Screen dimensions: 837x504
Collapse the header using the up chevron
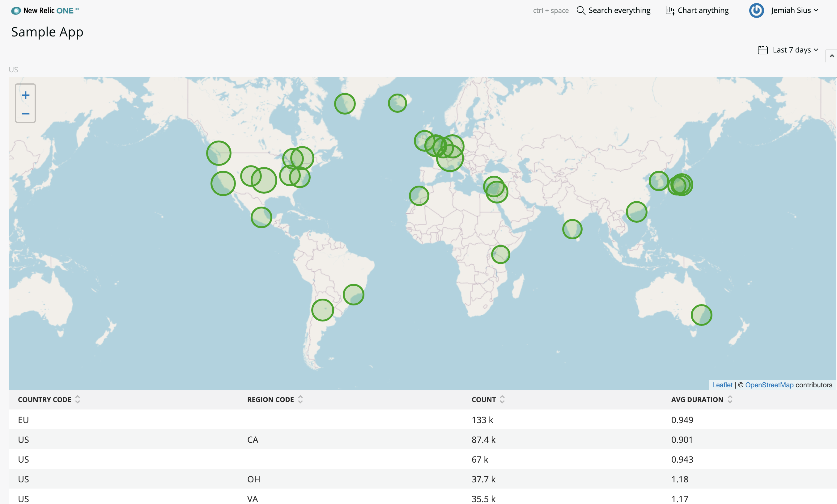(x=831, y=56)
